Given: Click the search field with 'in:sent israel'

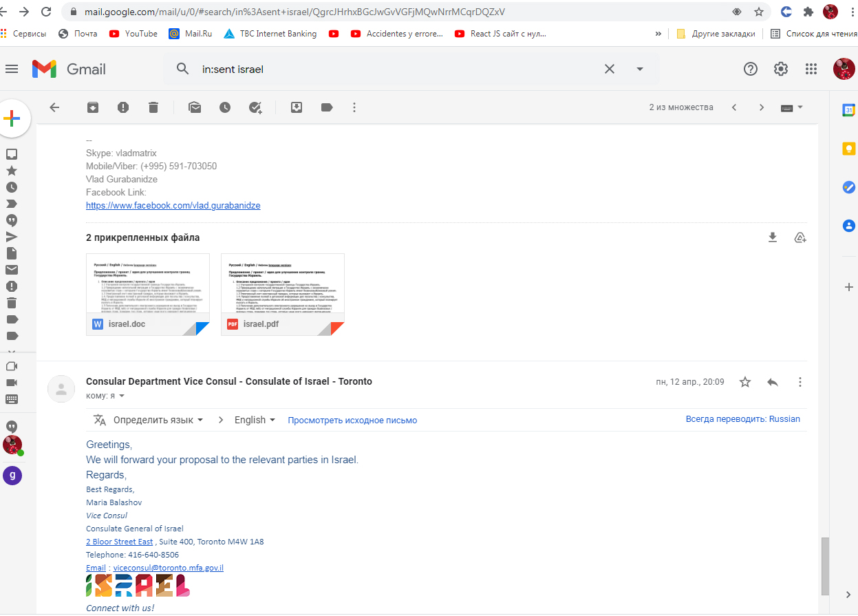Looking at the screenshot, I should pyautogui.click(x=392, y=69).
